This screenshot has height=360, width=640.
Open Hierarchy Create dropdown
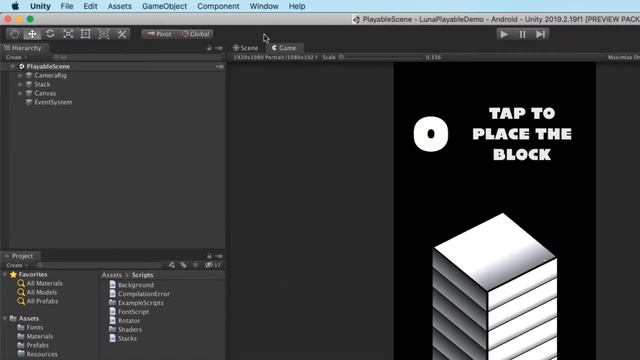17,58
